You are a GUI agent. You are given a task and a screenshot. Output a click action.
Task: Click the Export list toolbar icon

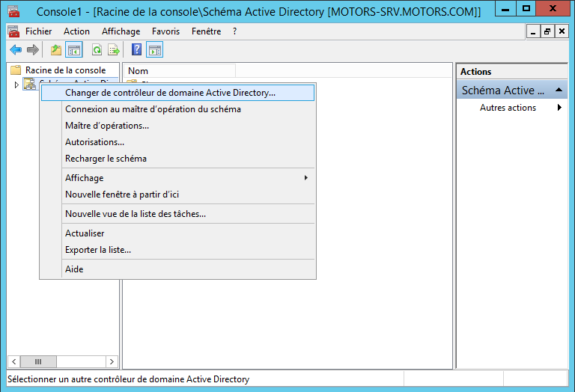tap(114, 50)
